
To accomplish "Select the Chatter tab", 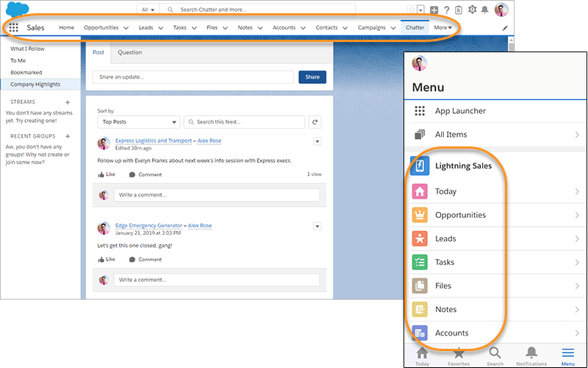I will tap(415, 27).
